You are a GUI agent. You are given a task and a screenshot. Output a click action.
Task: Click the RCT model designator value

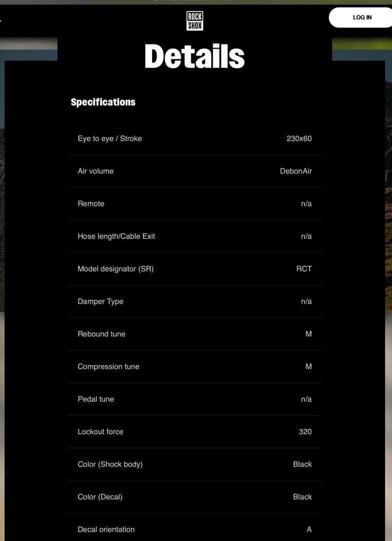click(x=304, y=269)
